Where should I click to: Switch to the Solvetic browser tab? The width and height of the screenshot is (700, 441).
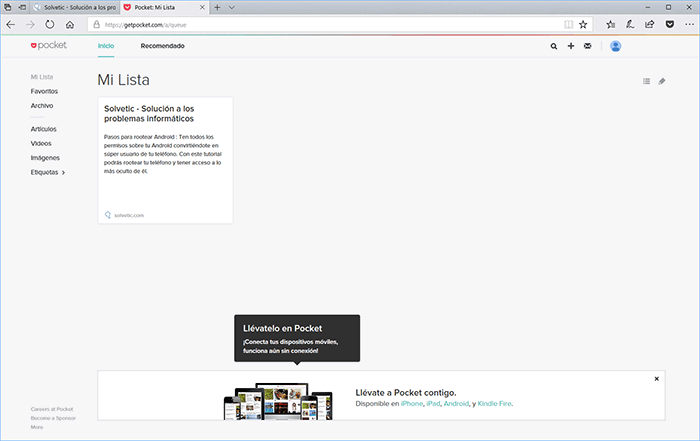pyautogui.click(x=75, y=7)
